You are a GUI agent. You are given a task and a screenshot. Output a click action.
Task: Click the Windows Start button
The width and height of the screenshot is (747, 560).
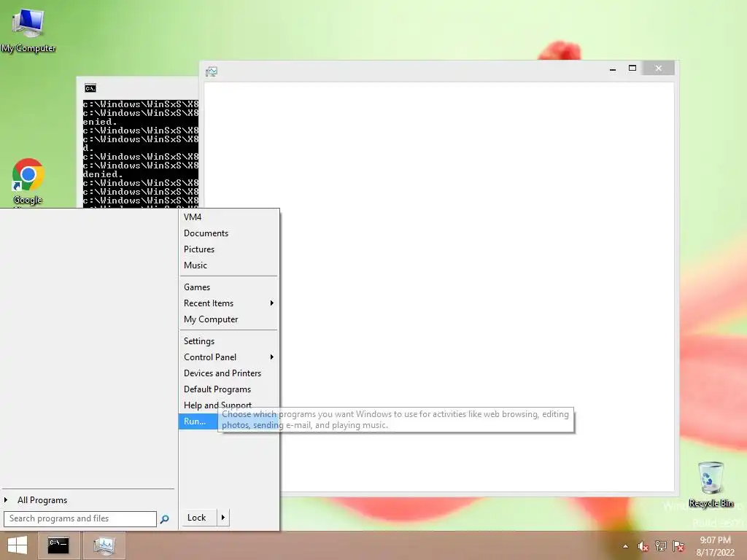pos(18,545)
